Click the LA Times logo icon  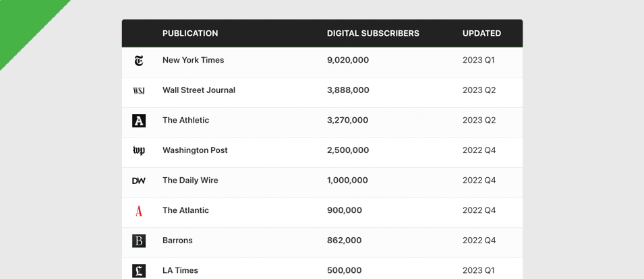139,271
